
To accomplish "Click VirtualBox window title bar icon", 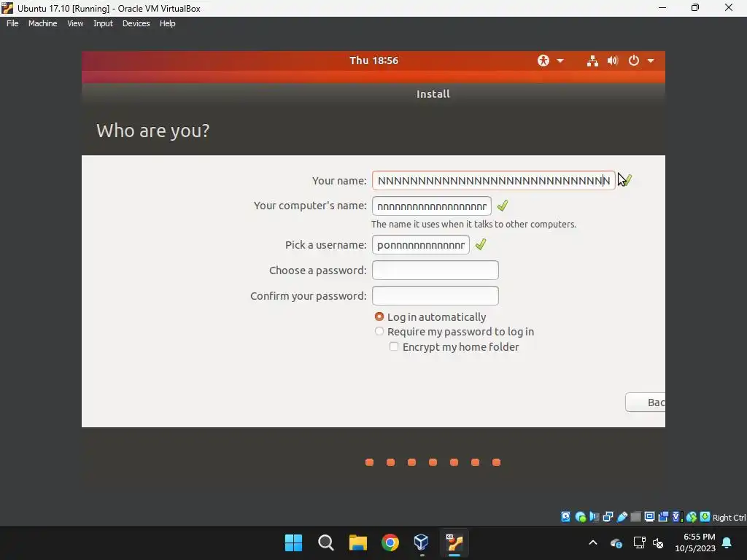I will [x=7, y=8].
